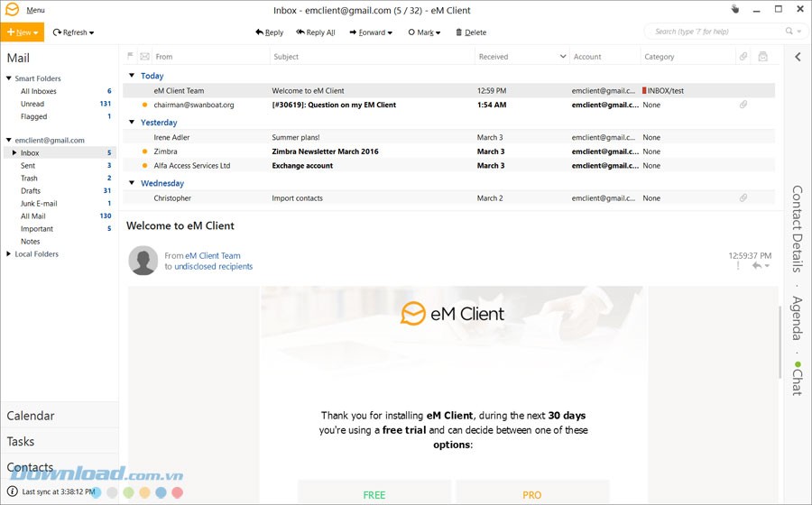The height and width of the screenshot is (505, 812).
Task: Open the Menu item
Action: tap(35, 10)
